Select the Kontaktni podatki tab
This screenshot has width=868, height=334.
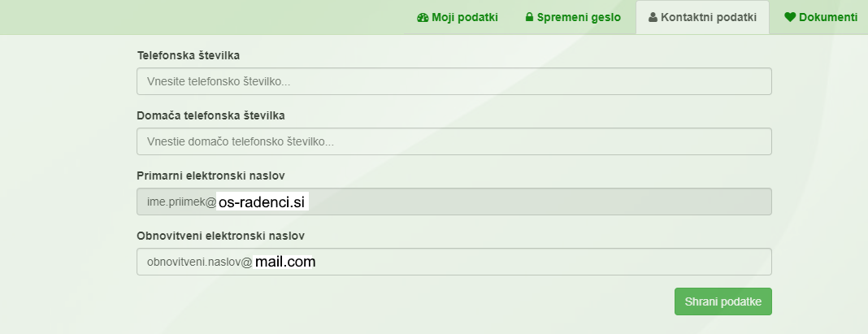(709, 17)
